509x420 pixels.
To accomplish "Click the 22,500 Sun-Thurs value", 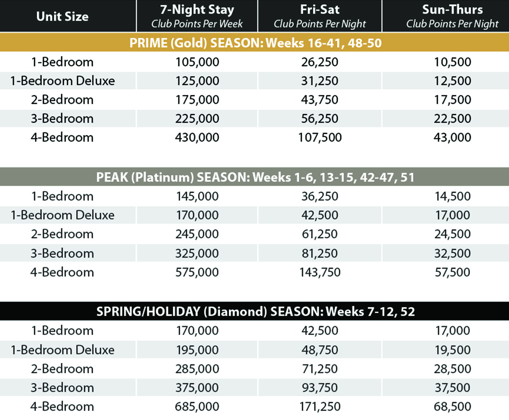I will tap(452, 119).
